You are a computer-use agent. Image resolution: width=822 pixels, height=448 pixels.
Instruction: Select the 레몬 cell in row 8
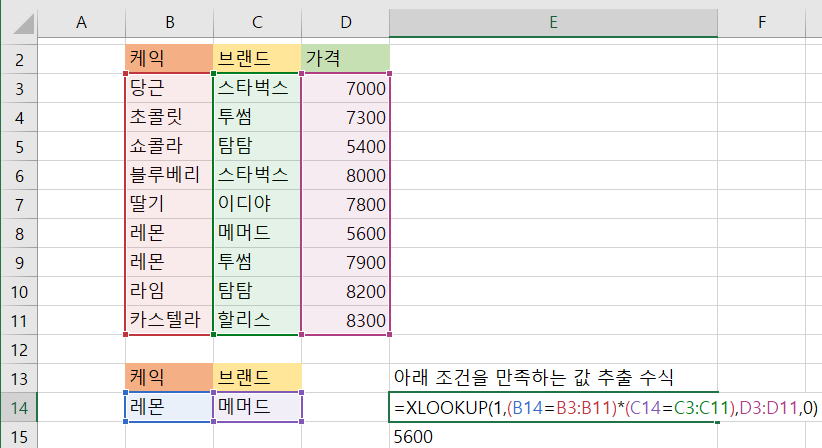coord(169,233)
